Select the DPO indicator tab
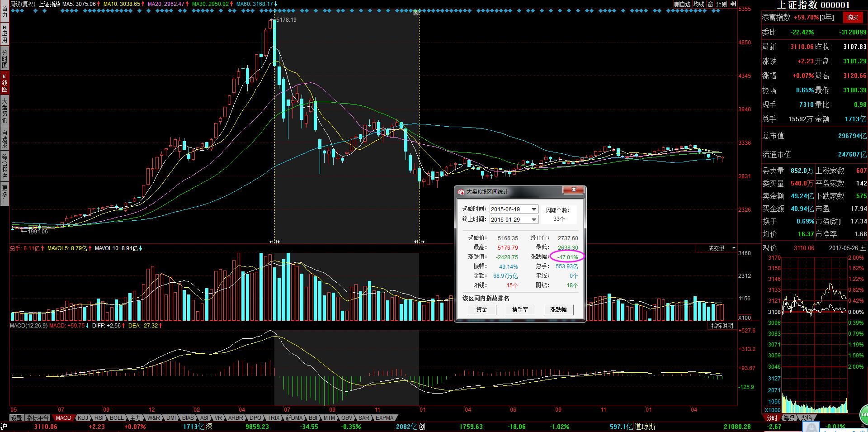The image size is (868, 432). point(255,418)
